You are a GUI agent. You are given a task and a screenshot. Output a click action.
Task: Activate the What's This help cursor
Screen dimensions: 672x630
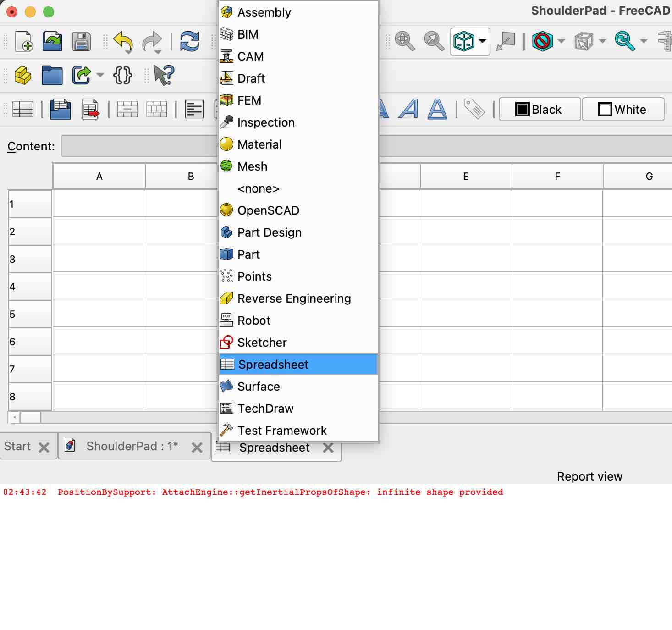click(164, 75)
